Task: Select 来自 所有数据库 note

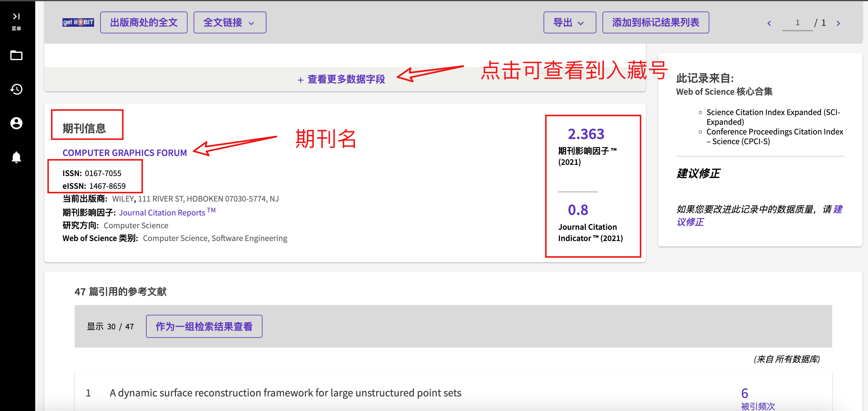Action: (x=786, y=359)
